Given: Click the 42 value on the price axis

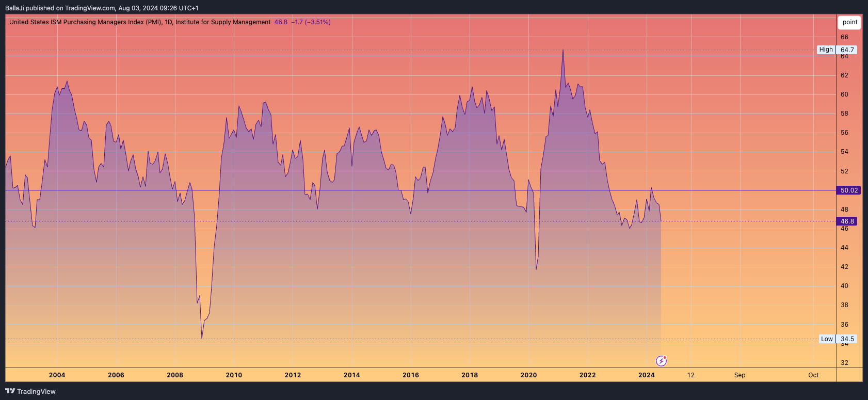Looking at the screenshot, I should click(844, 267).
